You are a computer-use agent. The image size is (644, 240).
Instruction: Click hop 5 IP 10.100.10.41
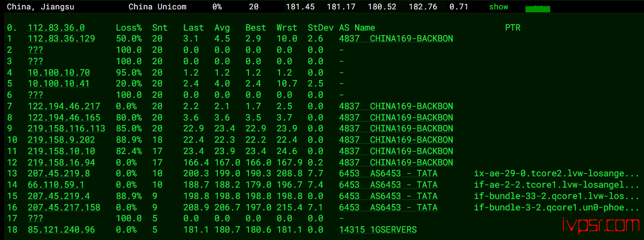coord(59,83)
